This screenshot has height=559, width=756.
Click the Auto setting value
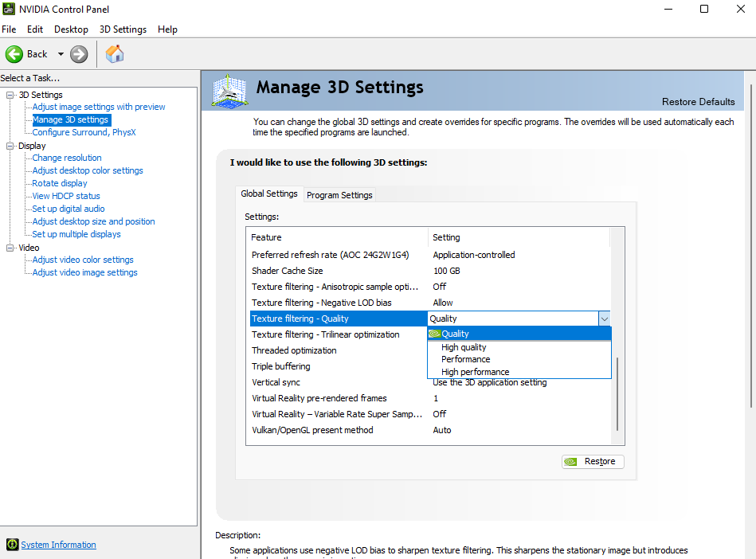[x=441, y=430]
